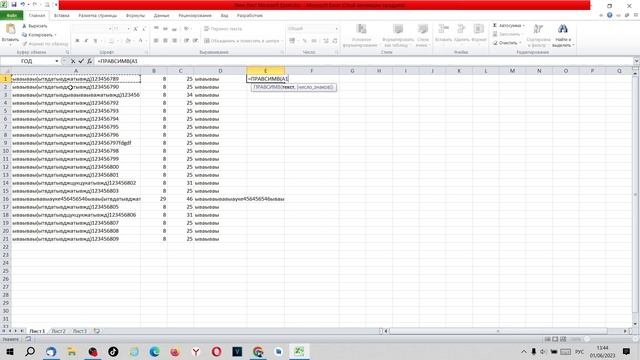Open the font color picker (A icon)

[x=140, y=41]
